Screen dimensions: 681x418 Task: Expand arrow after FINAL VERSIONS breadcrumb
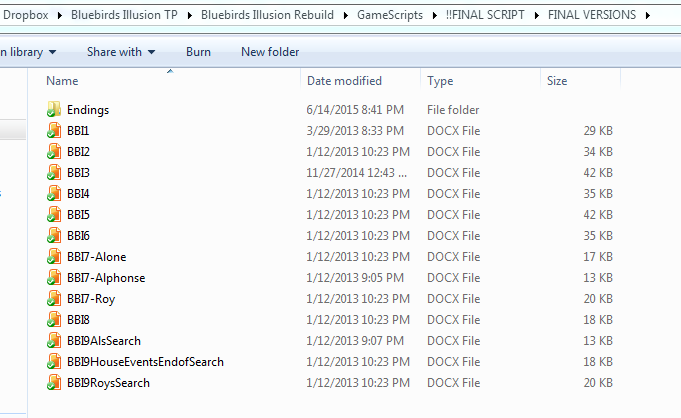pos(648,15)
